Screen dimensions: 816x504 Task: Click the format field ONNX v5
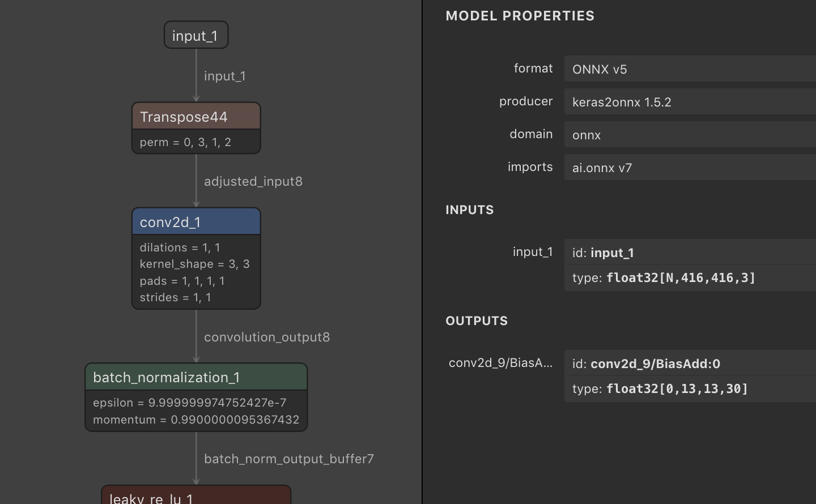(x=690, y=69)
